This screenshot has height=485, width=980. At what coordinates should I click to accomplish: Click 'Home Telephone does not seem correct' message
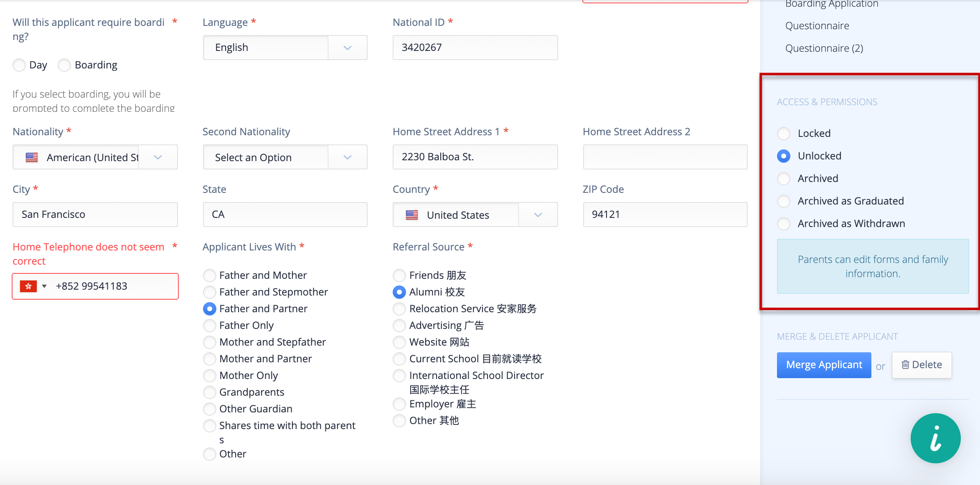click(89, 254)
